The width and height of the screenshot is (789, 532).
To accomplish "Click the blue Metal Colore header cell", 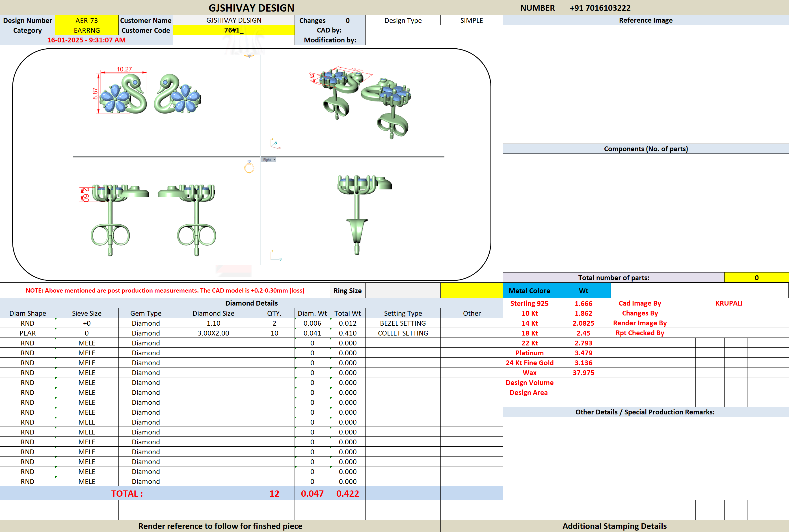I will point(529,290).
